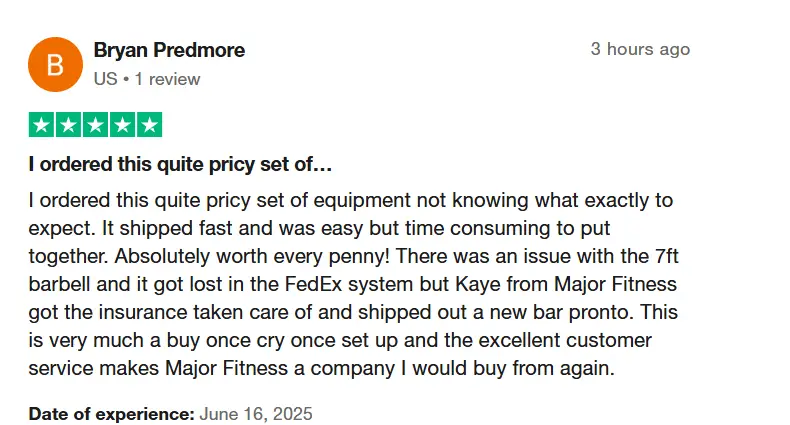This screenshot has width=790, height=425.
Task: Click the 'US' country label
Action: (x=105, y=79)
